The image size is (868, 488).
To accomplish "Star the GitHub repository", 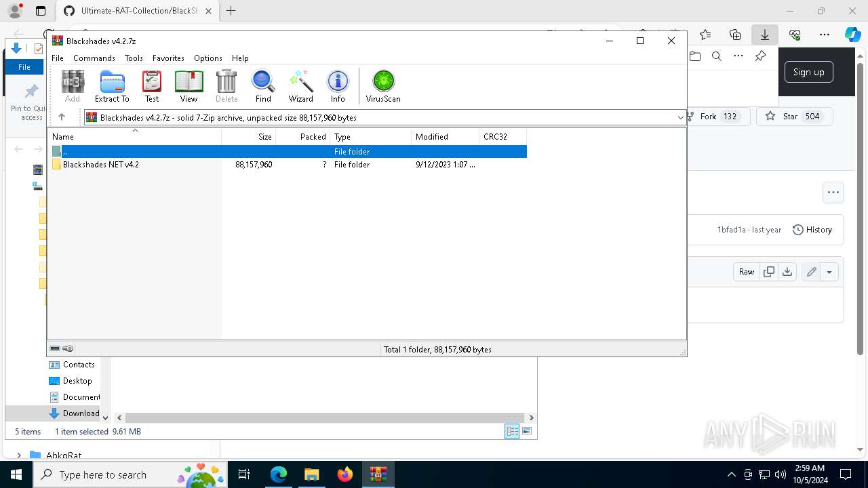I will pyautogui.click(x=794, y=117).
